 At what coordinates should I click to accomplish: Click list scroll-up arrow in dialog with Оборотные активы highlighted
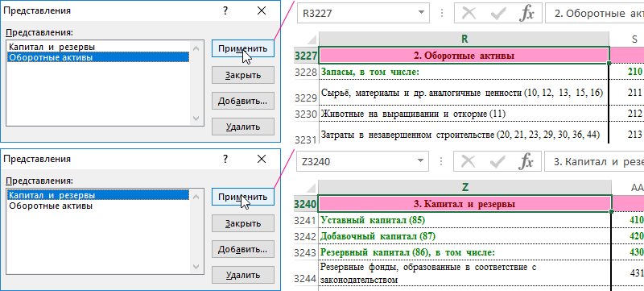point(196,48)
